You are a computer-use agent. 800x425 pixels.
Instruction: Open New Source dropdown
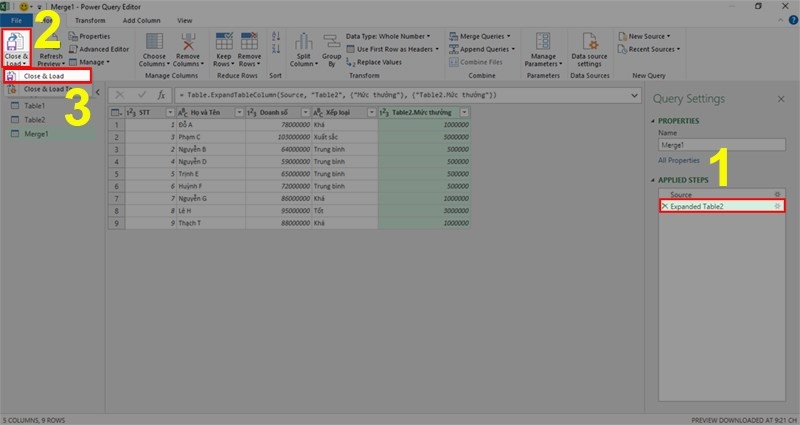tap(644, 36)
